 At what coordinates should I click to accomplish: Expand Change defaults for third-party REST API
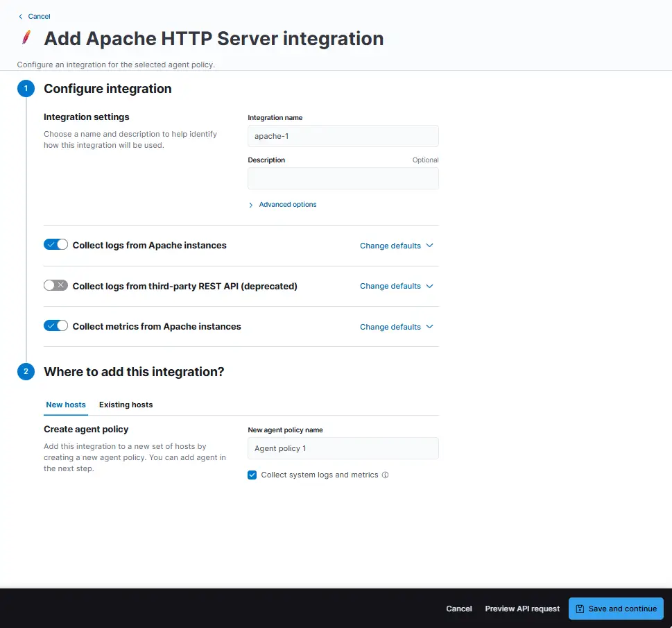(397, 286)
